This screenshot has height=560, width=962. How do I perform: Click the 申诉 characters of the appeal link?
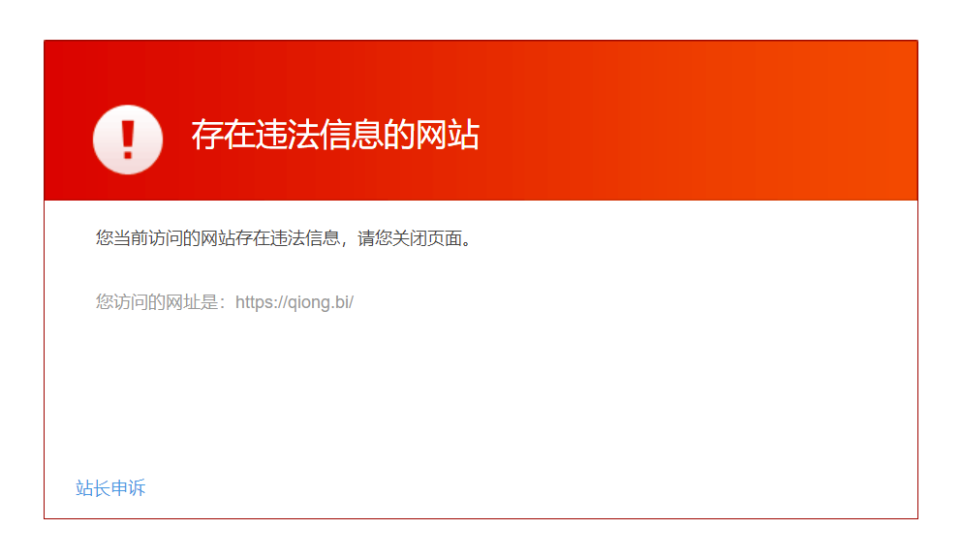(128, 487)
